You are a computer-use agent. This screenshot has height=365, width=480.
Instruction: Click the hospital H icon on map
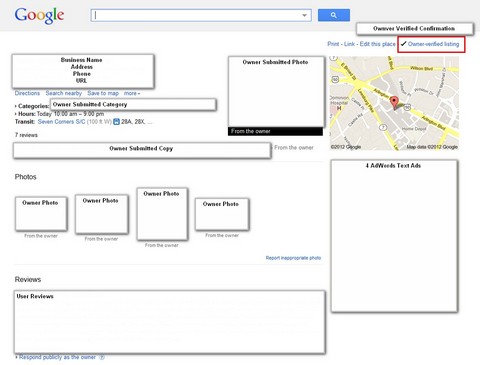coord(339,108)
